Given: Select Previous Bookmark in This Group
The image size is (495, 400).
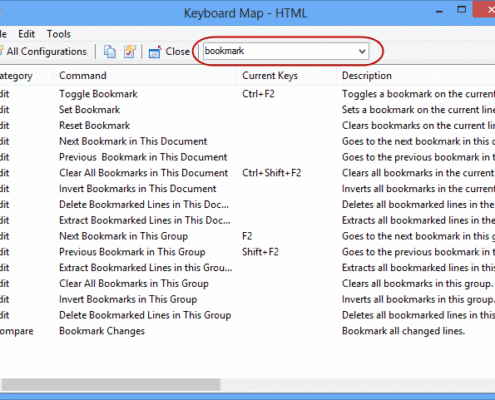Looking at the screenshot, I should 132,252.
